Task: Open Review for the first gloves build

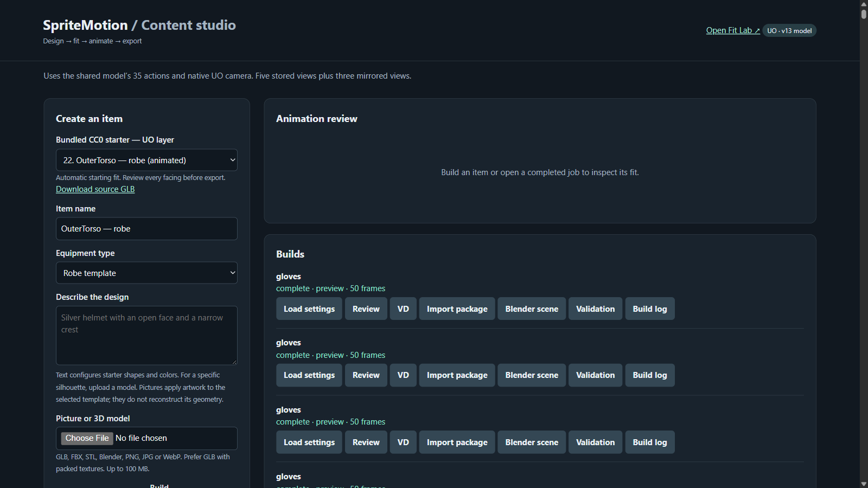Action: (x=366, y=309)
